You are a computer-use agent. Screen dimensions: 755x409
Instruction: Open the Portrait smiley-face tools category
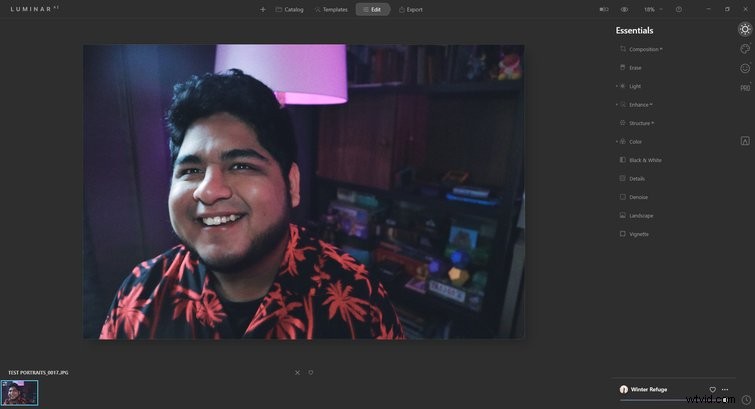(x=745, y=68)
